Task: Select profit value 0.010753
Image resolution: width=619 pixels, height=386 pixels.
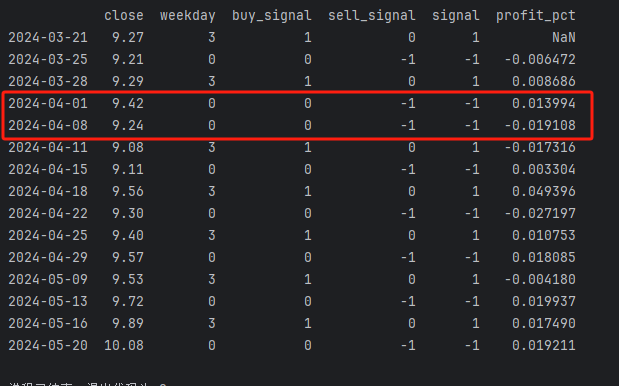Action: coord(544,236)
